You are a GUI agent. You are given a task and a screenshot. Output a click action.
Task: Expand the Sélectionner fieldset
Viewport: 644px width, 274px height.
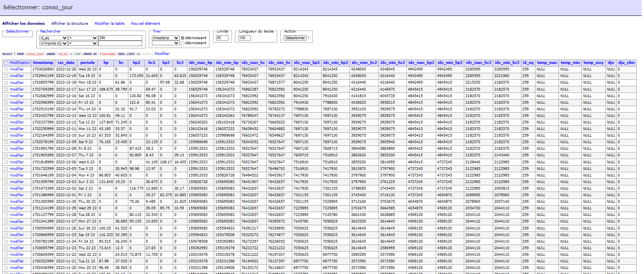pyautogui.click(x=17, y=31)
